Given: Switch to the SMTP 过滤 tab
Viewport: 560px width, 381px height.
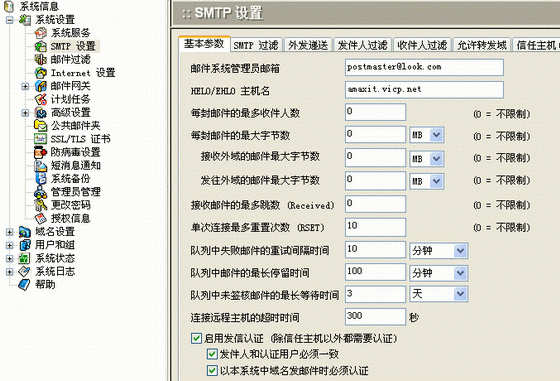Looking at the screenshot, I should 256,45.
